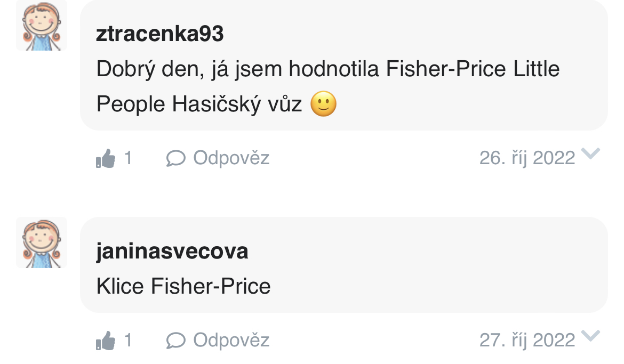This screenshot has width=624, height=364.
Task: Open janinasvecova's avatar picture
Action: click(42, 242)
